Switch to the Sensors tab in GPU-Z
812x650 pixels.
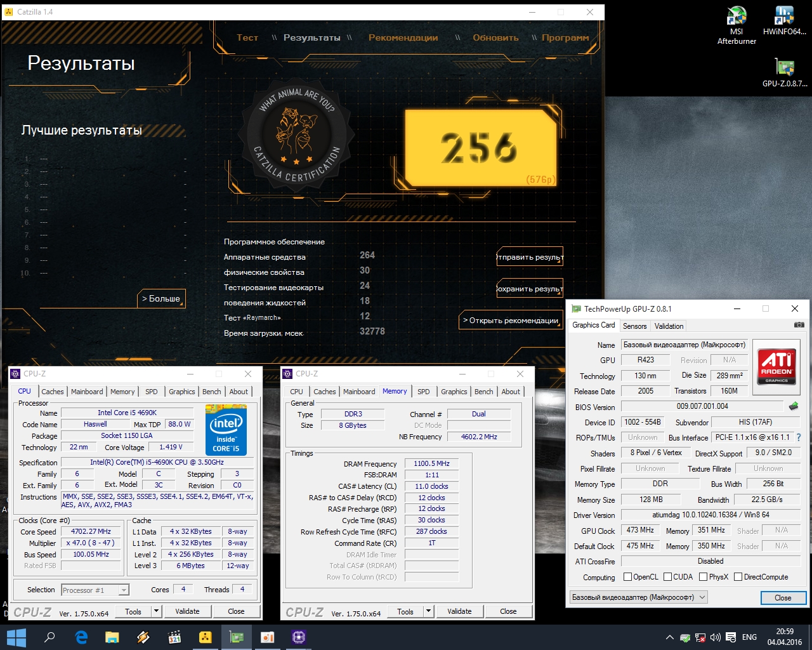pos(634,326)
